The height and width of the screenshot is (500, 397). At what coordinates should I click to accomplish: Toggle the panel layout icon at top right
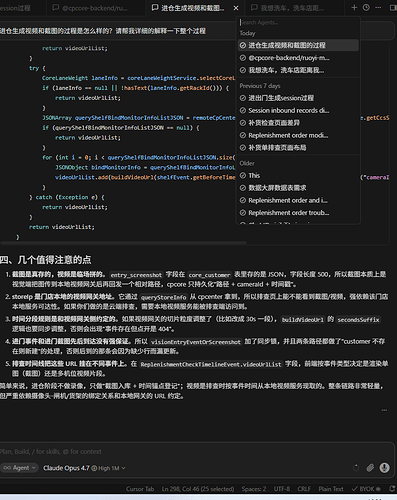point(393,7)
